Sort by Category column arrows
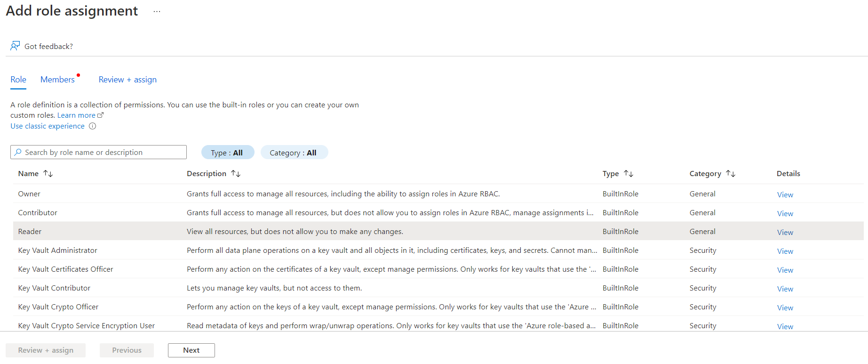This screenshot has height=364, width=868. (x=730, y=174)
